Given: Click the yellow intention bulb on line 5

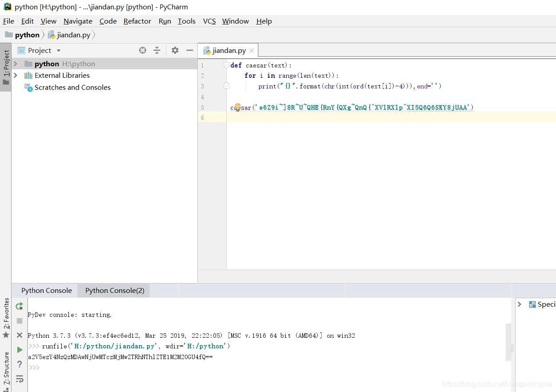Looking at the screenshot, I should [237, 107].
